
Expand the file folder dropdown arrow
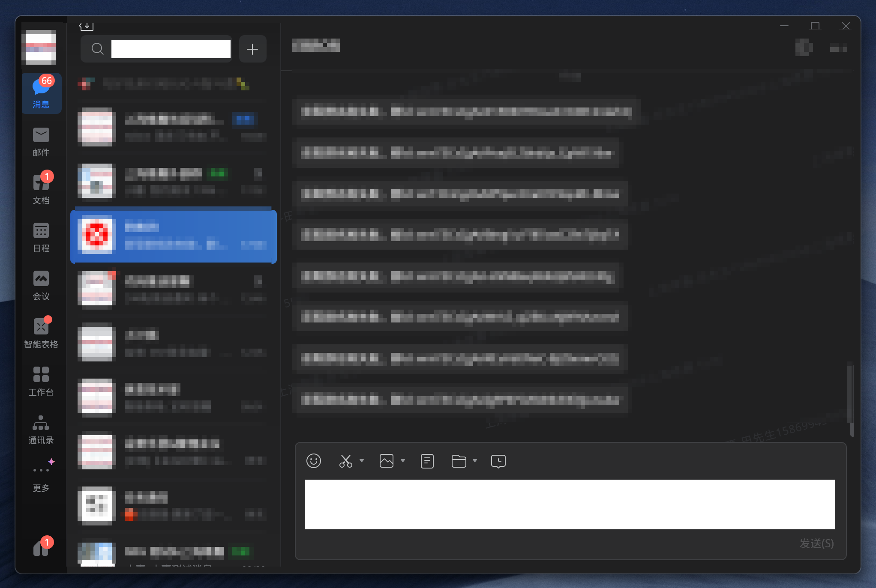[475, 461]
